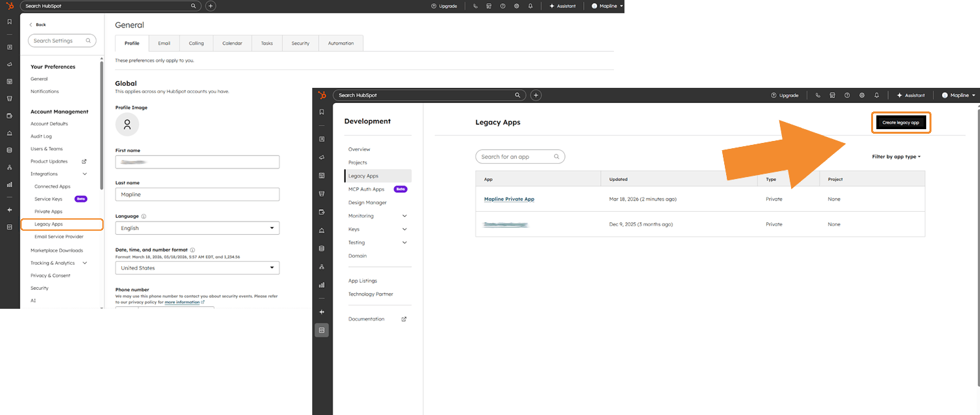
Task: Open the notifications bell icon
Action: (531, 5)
